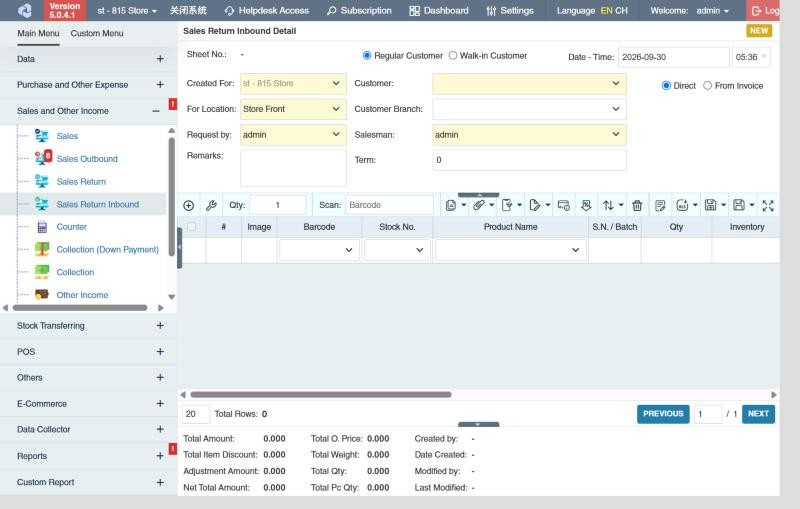Click the NEXT page button
Screen dimensions: 800x509
point(758,414)
